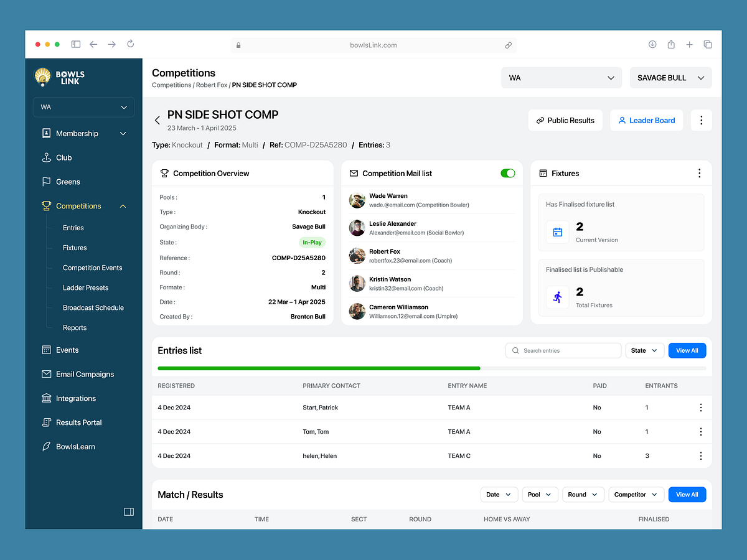Click the Events calendar icon in the sidebar
Viewport: 747px width, 560px height.
coord(46,350)
